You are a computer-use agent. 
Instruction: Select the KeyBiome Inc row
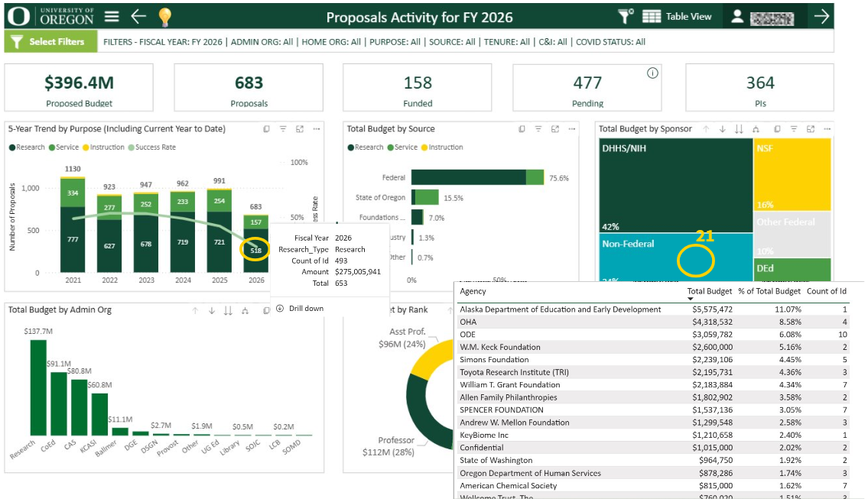(654, 435)
